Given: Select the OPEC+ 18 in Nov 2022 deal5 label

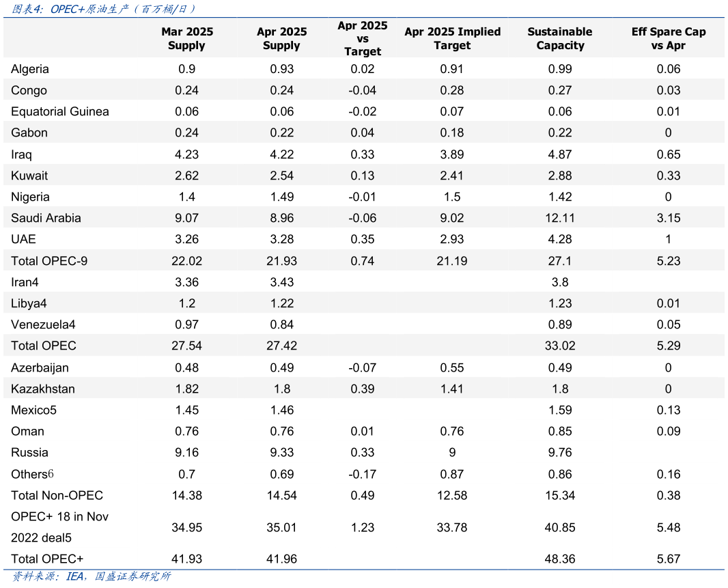Looking at the screenshot, I should point(59,527).
